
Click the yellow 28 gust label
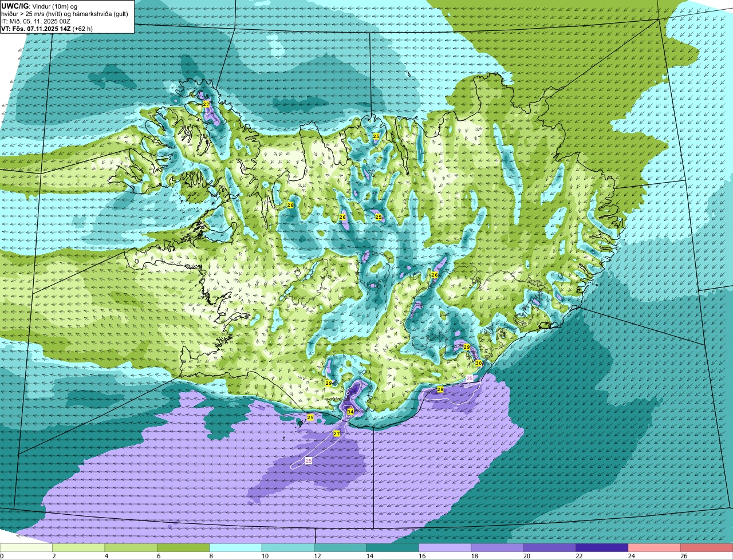coord(440,389)
